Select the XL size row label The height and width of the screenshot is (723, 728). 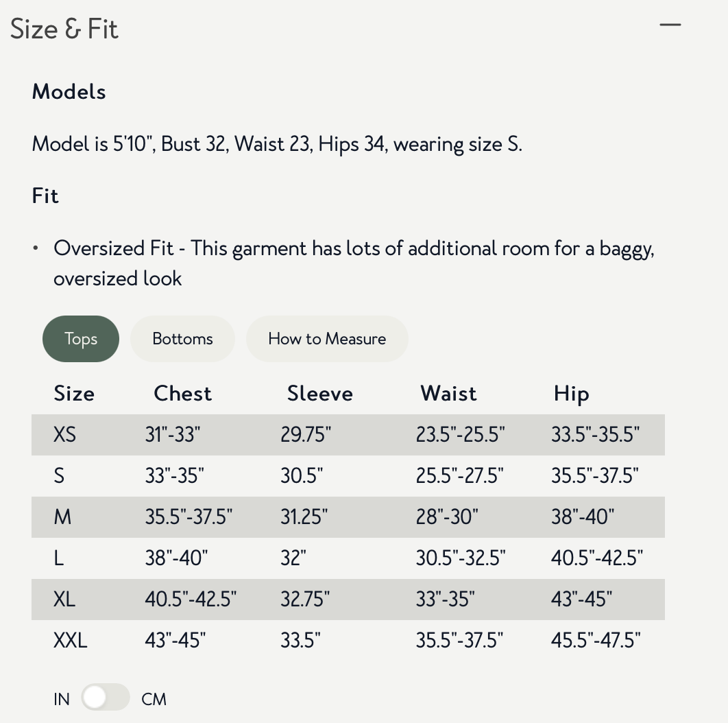(x=64, y=600)
